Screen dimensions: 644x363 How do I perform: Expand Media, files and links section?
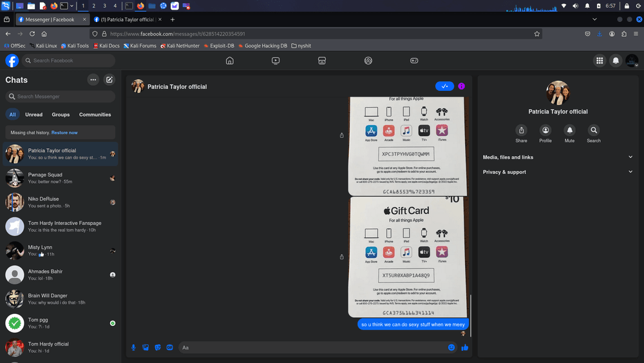tap(558, 157)
